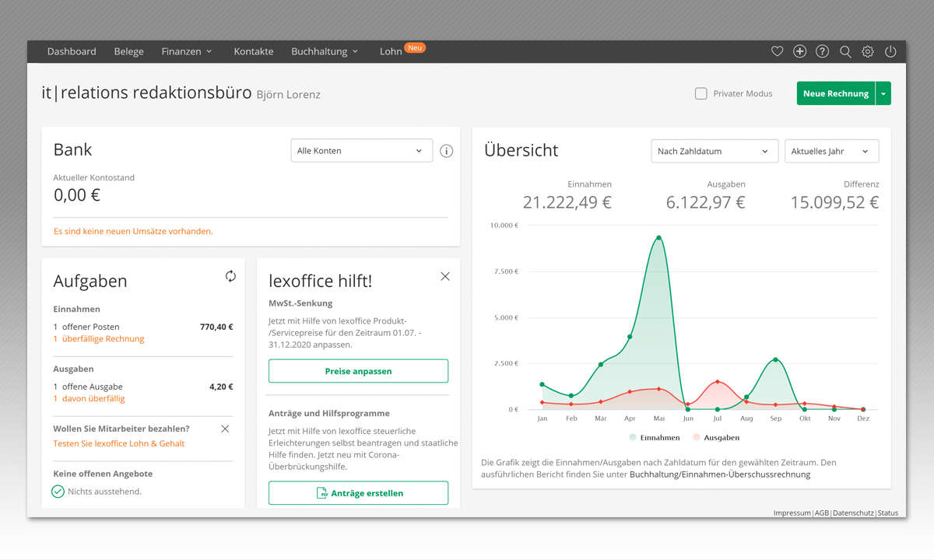Click the Mai Einnahmen peak data point
The height and width of the screenshot is (560, 934).
click(x=658, y=238)
